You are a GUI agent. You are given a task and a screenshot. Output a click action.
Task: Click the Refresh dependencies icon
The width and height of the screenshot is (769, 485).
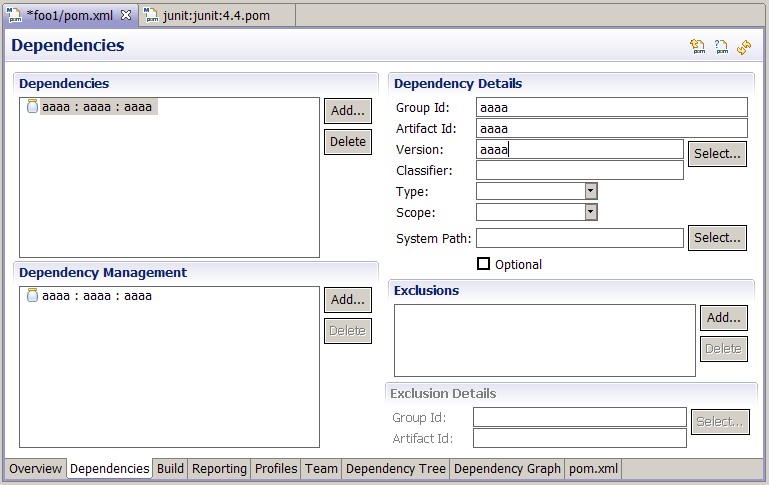tap(744, 47)
